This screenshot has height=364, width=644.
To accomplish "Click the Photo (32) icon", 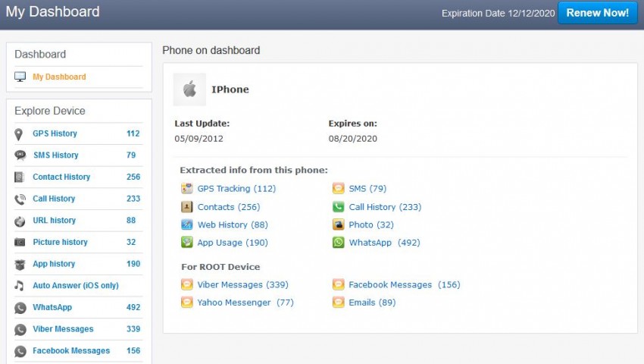I will (x=338, y=224).
